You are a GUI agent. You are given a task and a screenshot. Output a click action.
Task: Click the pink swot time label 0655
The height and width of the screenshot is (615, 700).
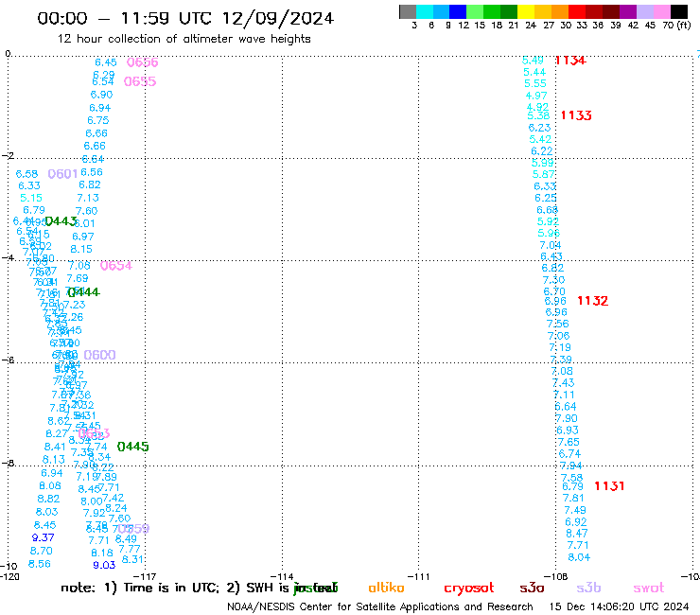140,81
